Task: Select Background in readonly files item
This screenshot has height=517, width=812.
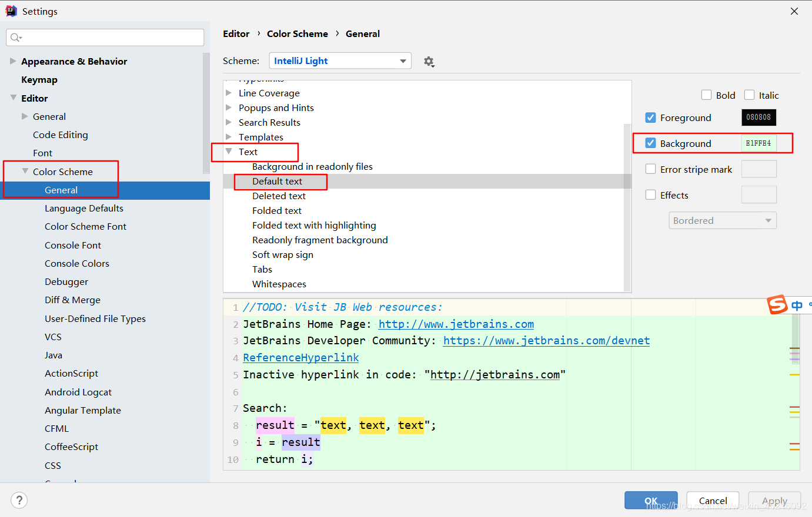Action: point(312,166)
